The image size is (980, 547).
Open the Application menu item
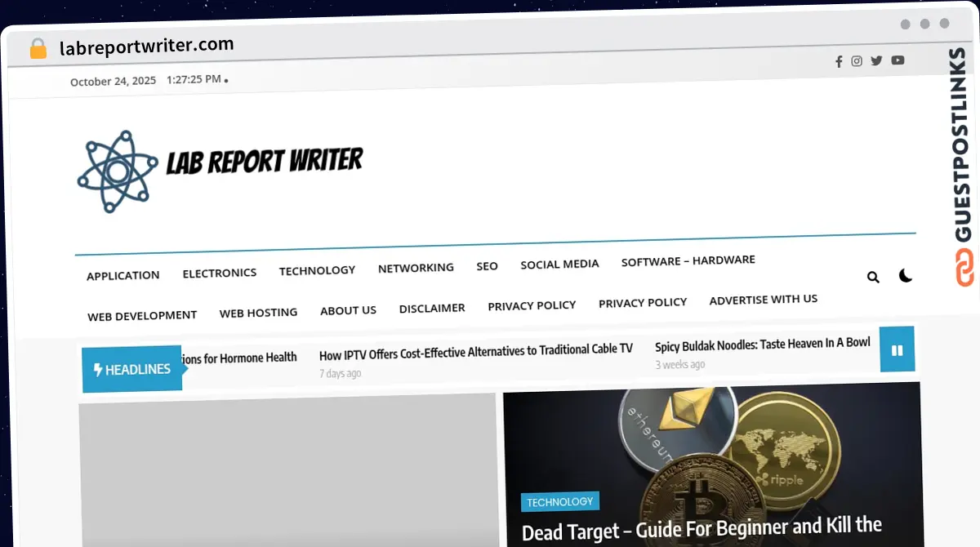click(x=123, y=276)
